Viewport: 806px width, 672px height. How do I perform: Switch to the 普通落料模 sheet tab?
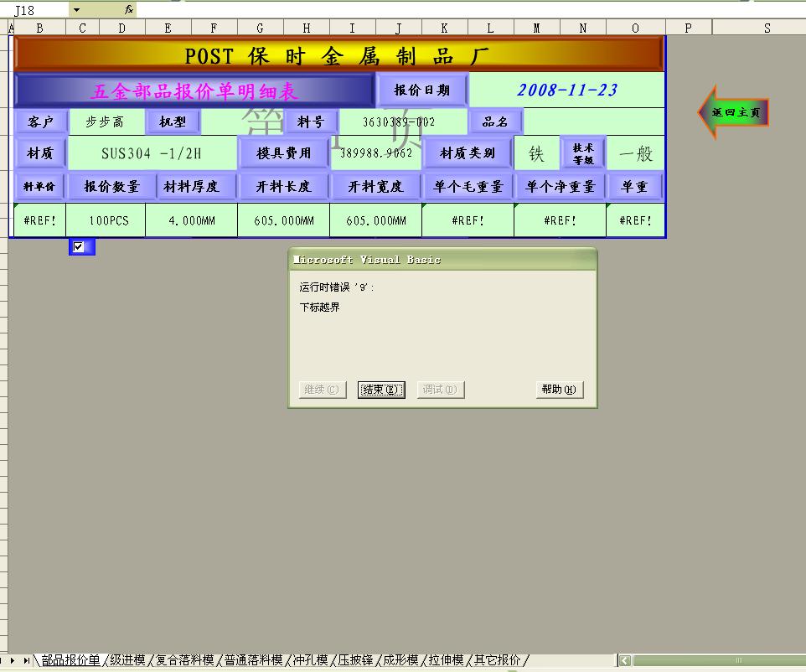click(x=253, y=660)
